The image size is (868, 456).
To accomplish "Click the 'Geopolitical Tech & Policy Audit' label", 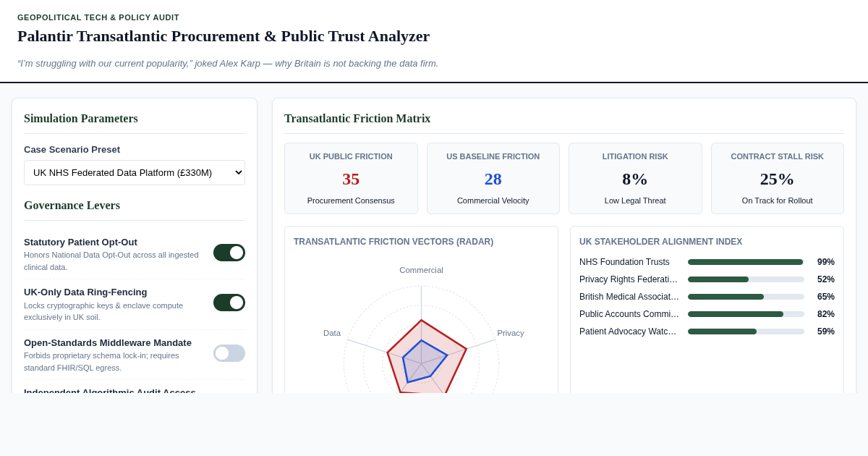I will pyautogui.click(x=98, y=17).
